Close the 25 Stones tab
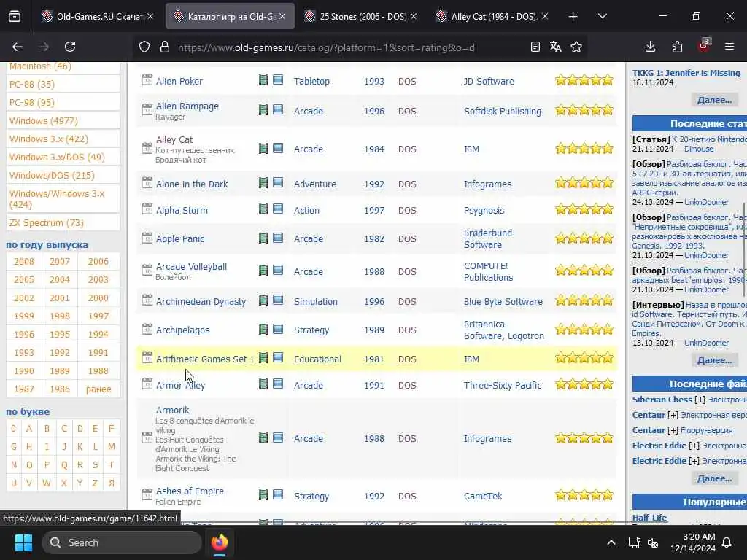This screenshot has height=560, width=747. point(414,16)
